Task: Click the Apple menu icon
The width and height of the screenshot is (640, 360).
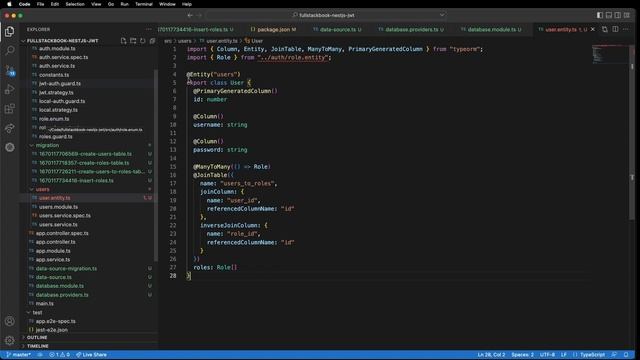Action: tap(9, 4)
